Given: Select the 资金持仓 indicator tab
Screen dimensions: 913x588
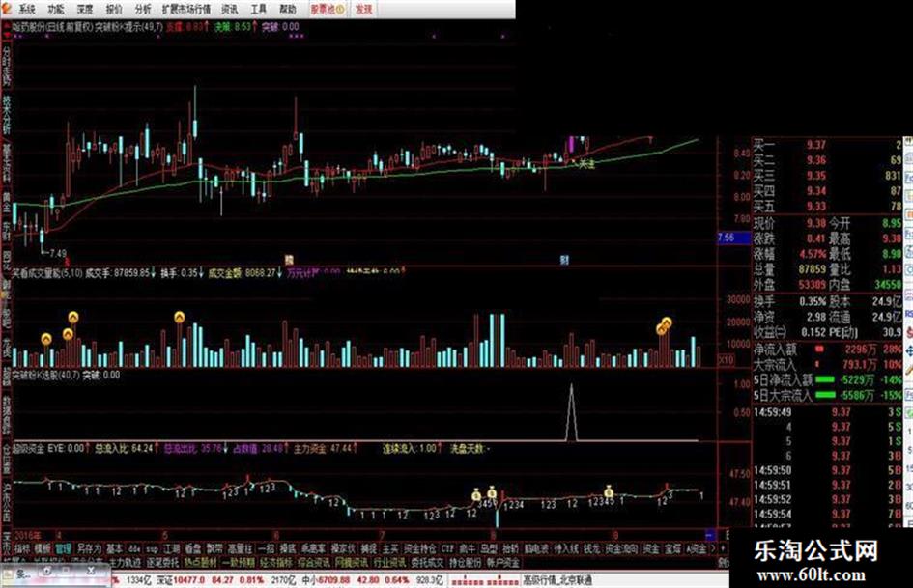Looking at the screenshot, I should click(420, 549).
